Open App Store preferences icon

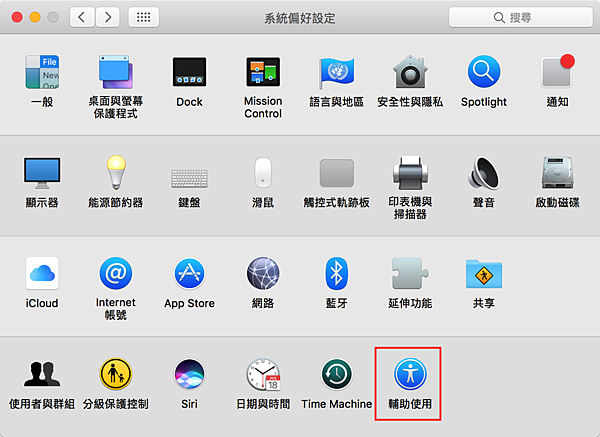click(189, 273)
